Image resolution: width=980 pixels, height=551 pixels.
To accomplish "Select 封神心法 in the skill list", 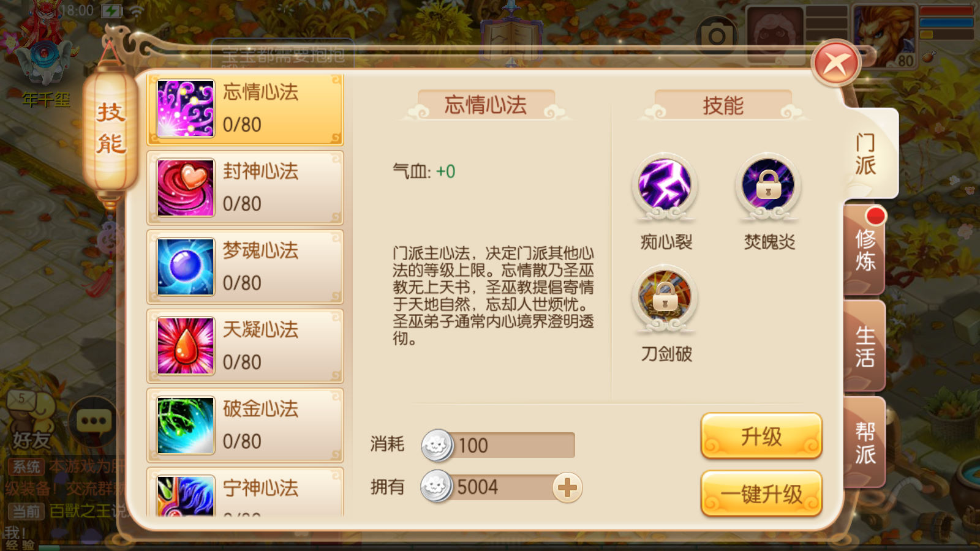I will pos(245,188).
